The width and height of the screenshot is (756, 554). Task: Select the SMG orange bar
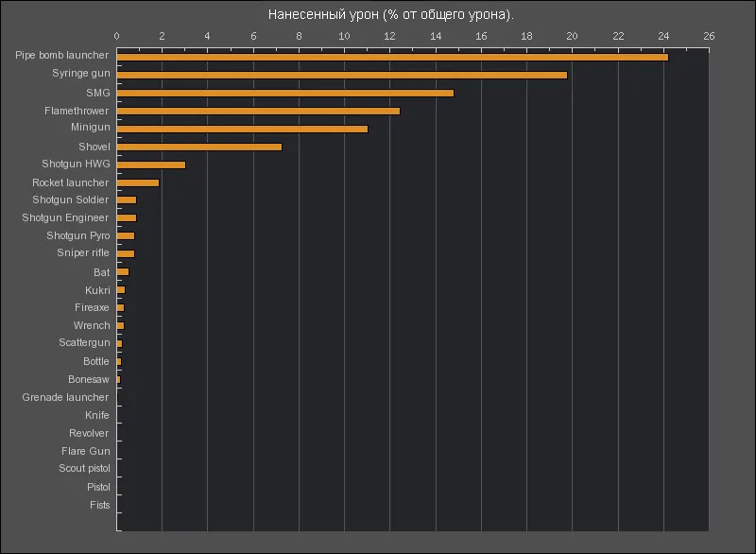[285, 93]
